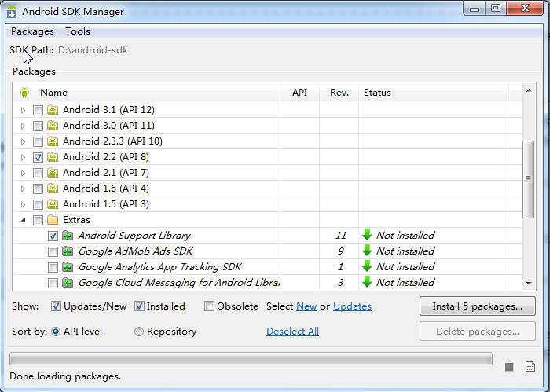
Task: Click the package list vertical scrollbar thumb
Action: pos(528,179)
